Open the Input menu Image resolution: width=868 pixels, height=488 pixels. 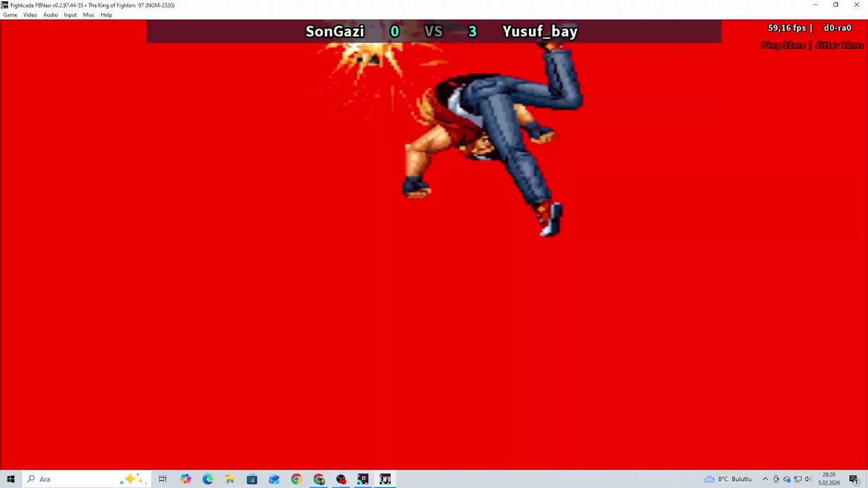[70, 15]
